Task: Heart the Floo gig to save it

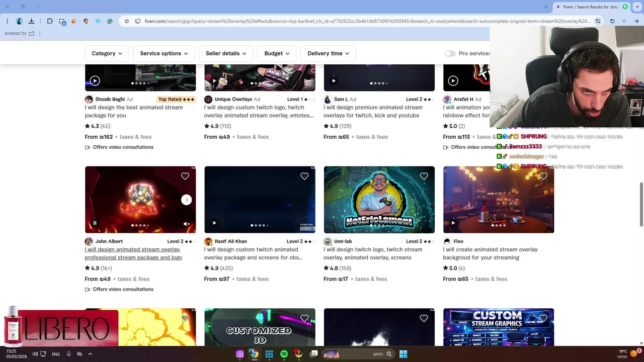Action: [543, 176]
